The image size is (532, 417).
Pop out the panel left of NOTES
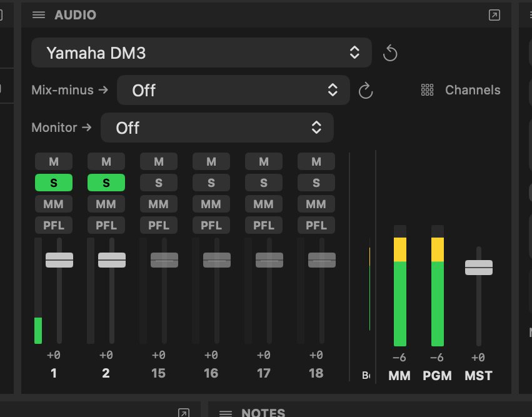click(x=184, y=413)
